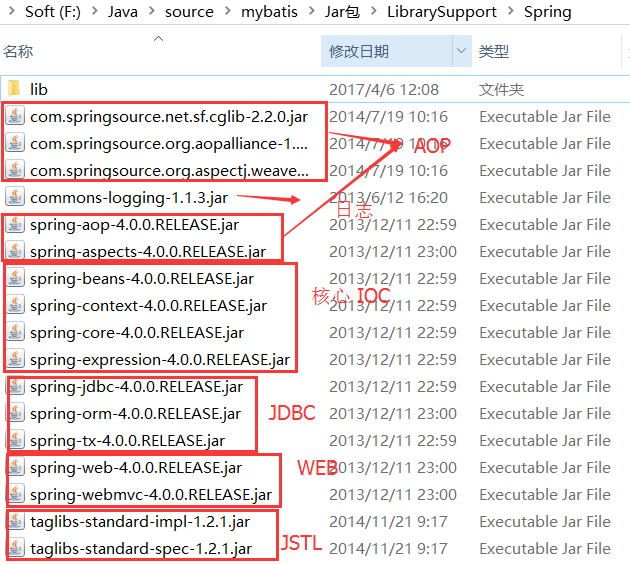Click Spring segment in address bar
The height and width of the screenshot is (564, 630).
(548, 12)
